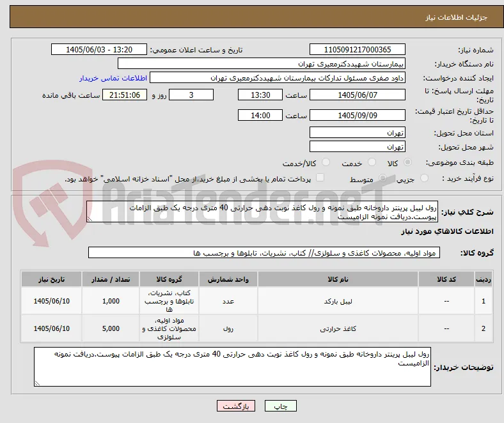Click the جزئیات اطلاعات نیاز page header
This screenshot has height=423, width=504.
click(456, 17)
